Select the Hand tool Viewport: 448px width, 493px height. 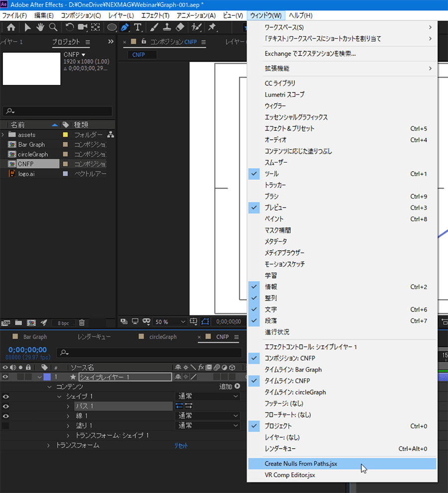point(40,27)
